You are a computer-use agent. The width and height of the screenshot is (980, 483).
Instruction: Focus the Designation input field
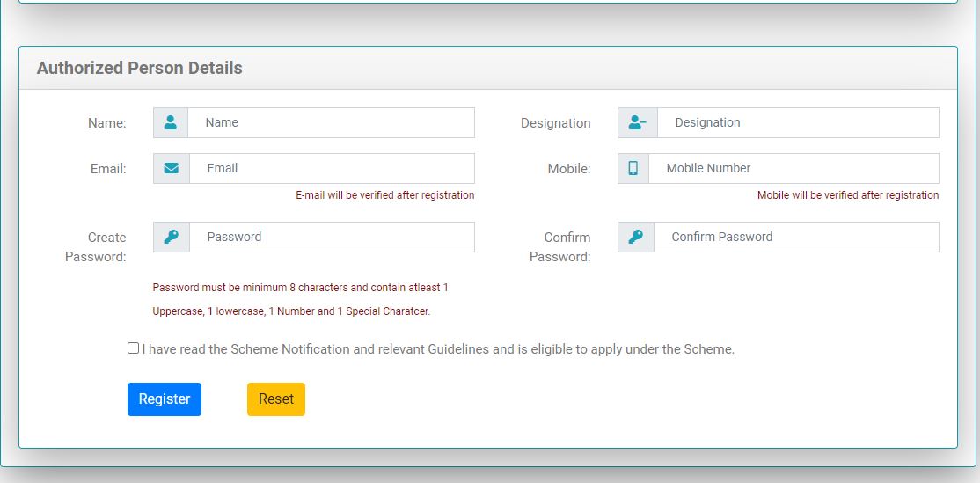(x=797, y=123)
